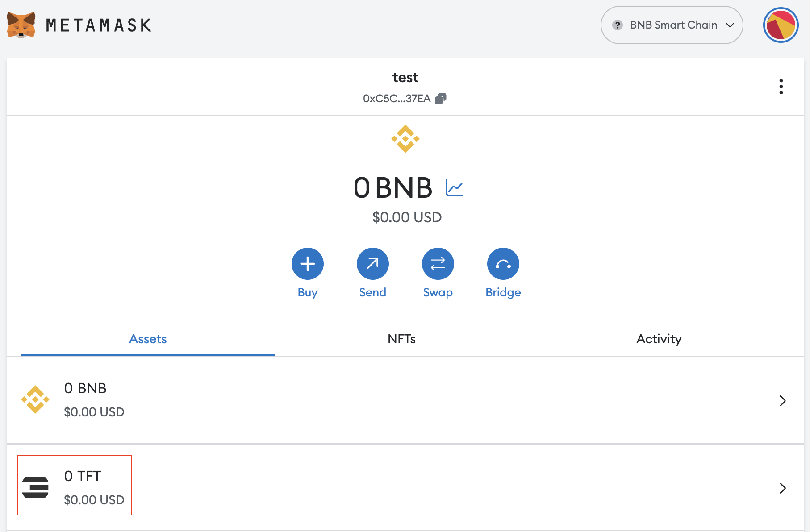Switch to the Activity tab
This screenshot has width=810, height=532.
(x=659, y=339)
